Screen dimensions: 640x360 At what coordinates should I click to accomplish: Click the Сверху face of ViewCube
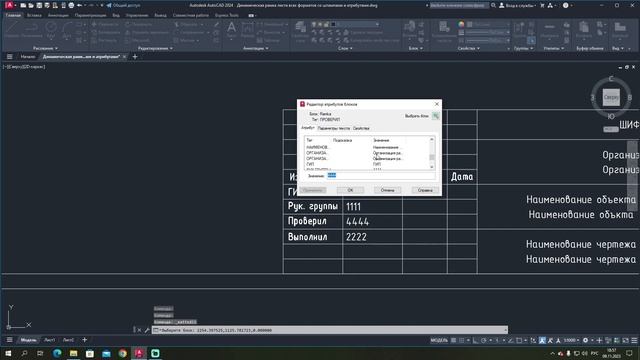611,97
